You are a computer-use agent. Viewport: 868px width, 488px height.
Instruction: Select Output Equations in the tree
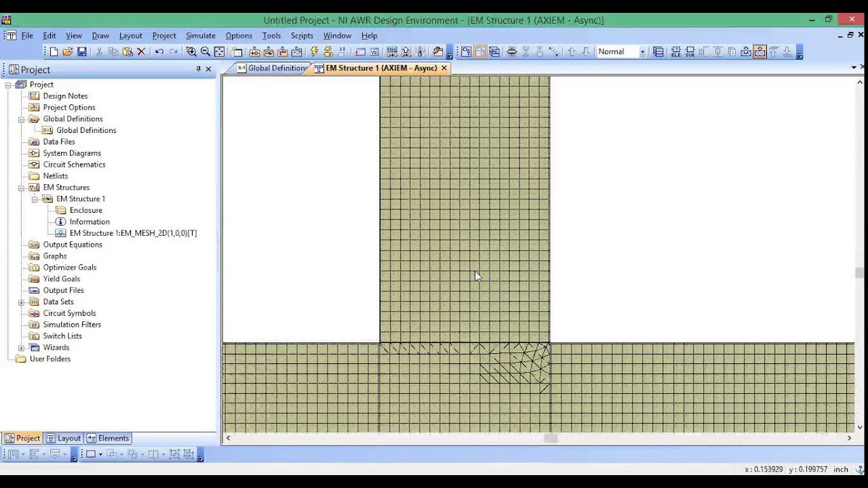pyautogui.click(x=73, y=244)
